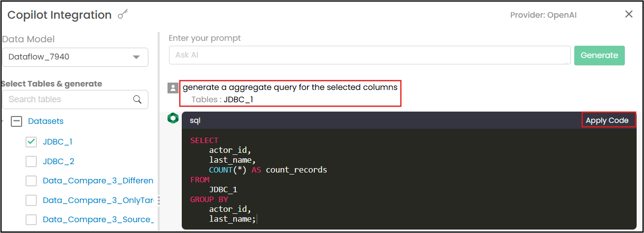Close the Copilot Integration dialog

(629, 14)
